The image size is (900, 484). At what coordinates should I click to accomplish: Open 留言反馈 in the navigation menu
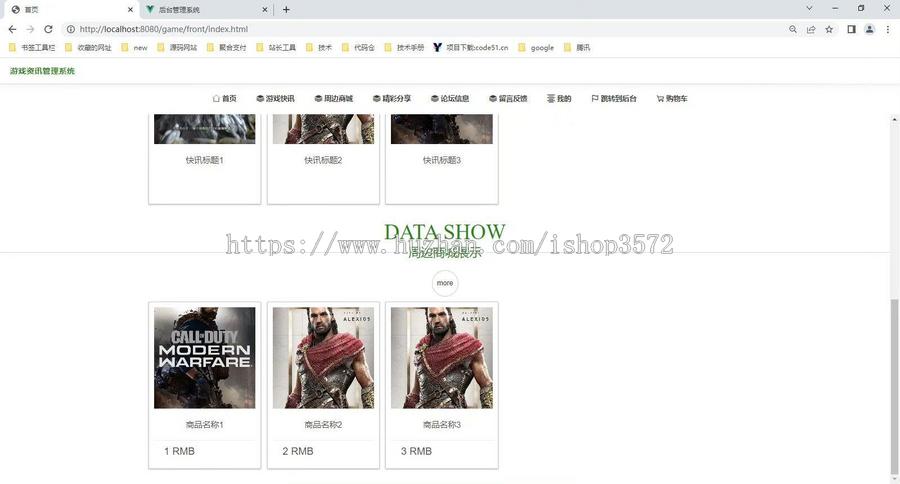coord(509,99)
